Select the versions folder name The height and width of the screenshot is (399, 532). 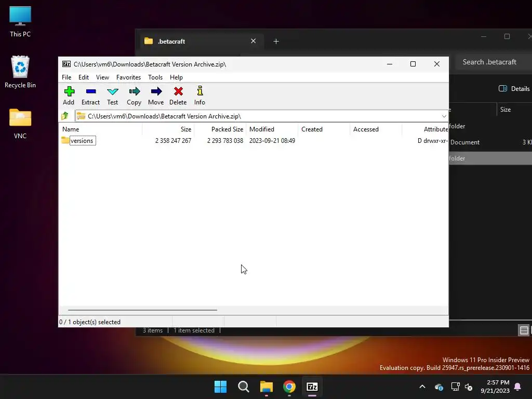pyautogui.click(x=82, y=141)
